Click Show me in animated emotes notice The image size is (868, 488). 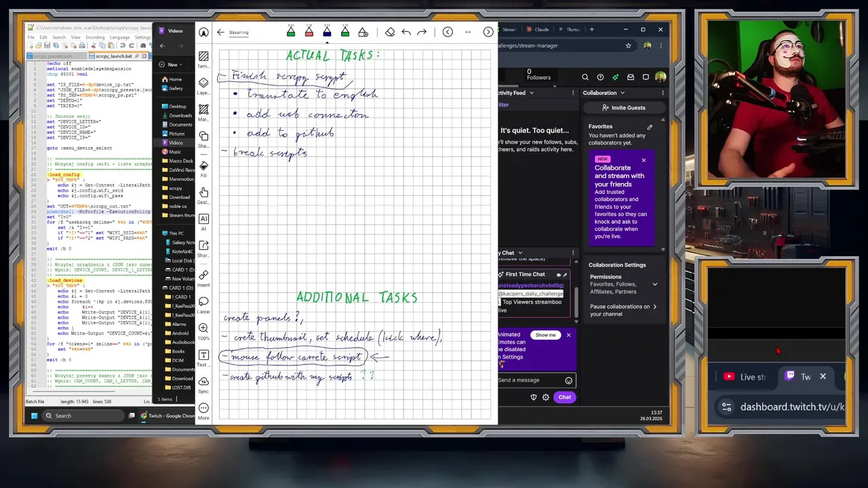(545, 335)
